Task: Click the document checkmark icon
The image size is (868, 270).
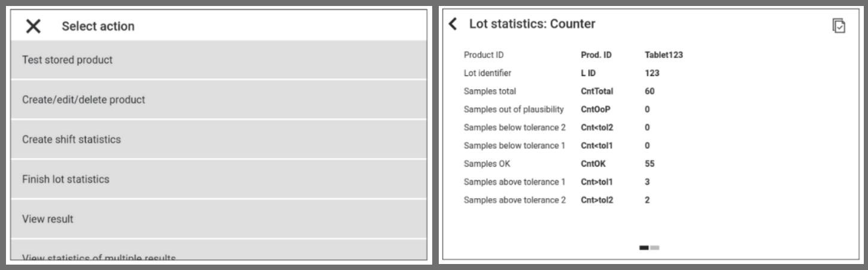Action: coord(839,25)
